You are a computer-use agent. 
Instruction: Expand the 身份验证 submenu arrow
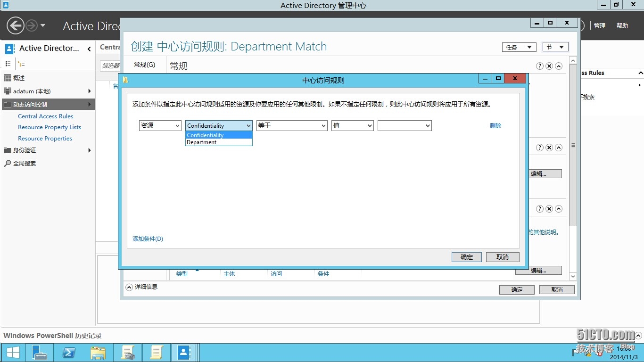(89, 150)
